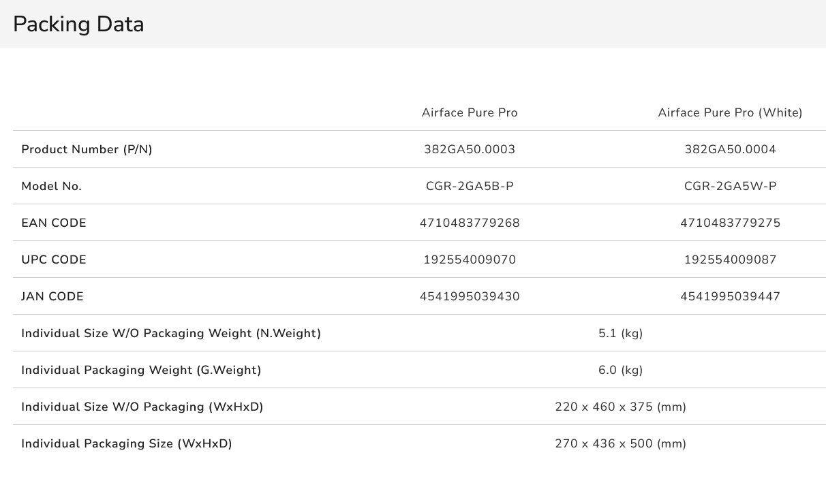
Task: Click the Model No. row label
Action: pos(52,187)
